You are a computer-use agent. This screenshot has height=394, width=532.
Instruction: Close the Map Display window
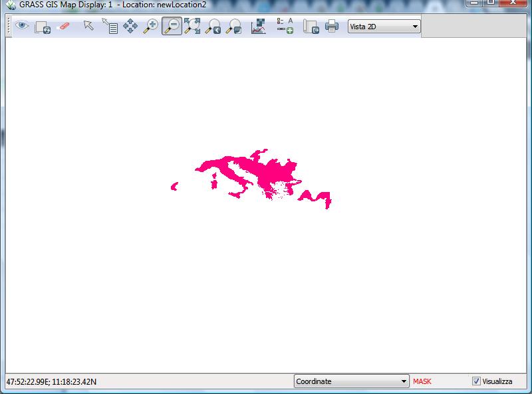tap(513, 3)
